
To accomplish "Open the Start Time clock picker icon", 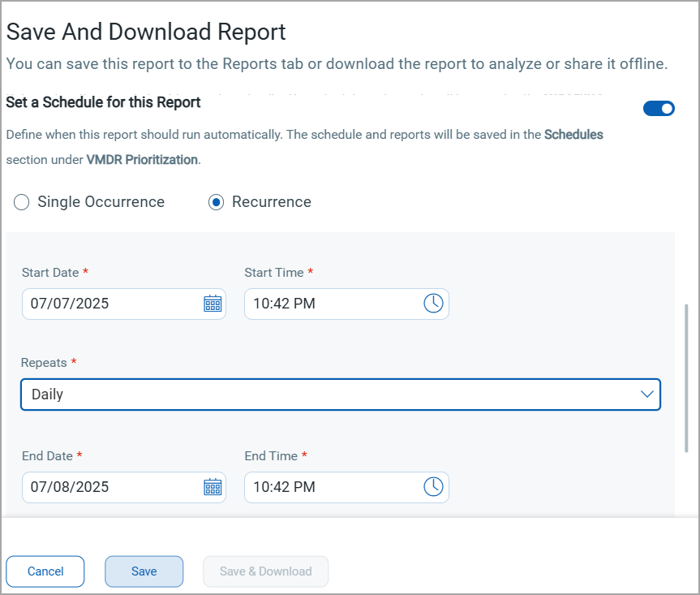I will coord(433,304).
